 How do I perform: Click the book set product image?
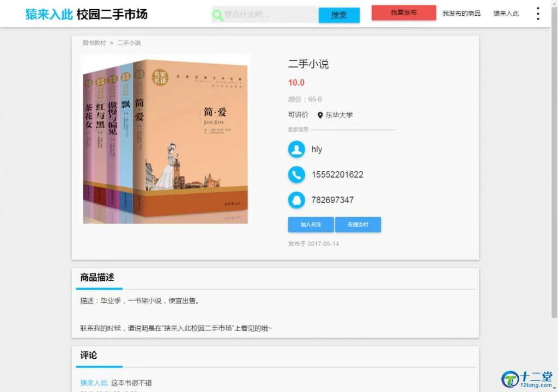coord(165,140)
